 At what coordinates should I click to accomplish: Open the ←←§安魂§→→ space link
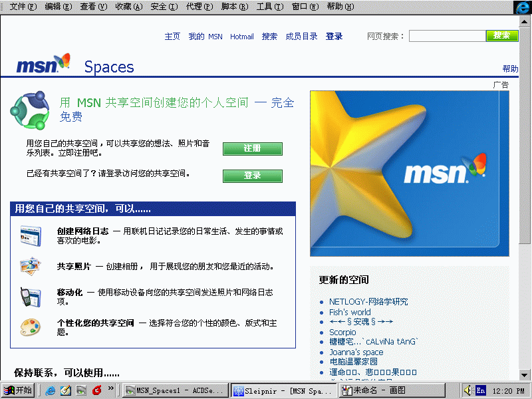[361, 322]
